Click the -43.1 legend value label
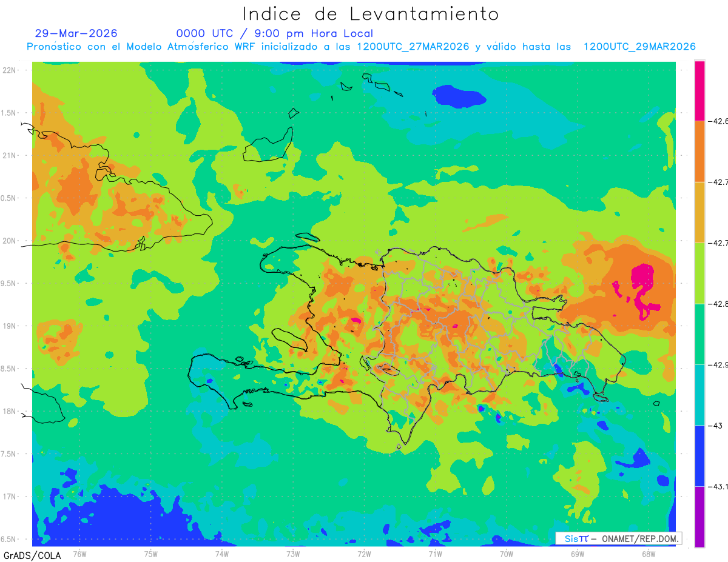This screenshot has height=562, width=728. [x=718, y=486]
